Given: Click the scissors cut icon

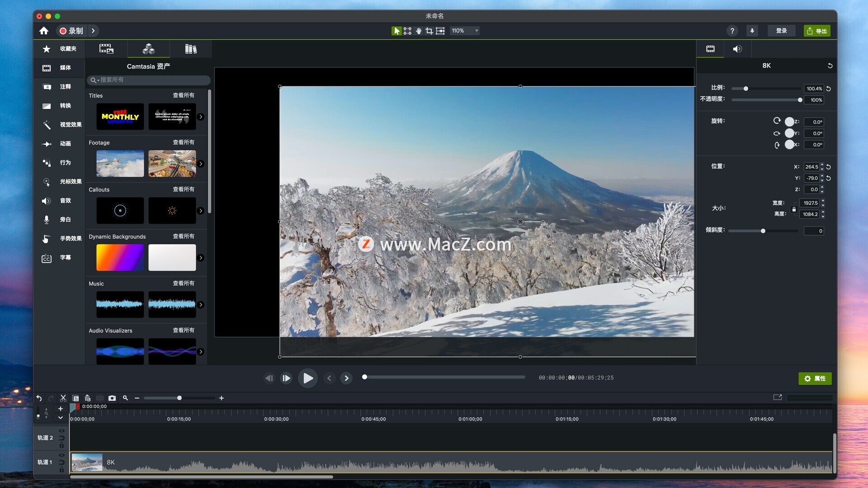Looking at the screenshot, I should [63, 398].
